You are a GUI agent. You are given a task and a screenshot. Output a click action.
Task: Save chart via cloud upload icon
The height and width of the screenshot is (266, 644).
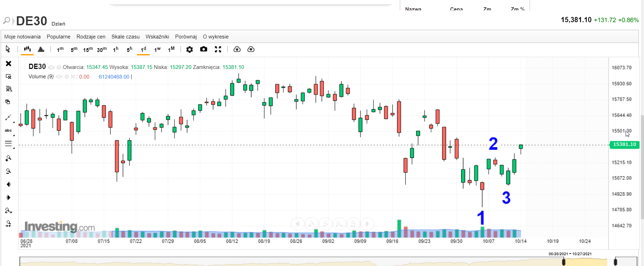tap(251, 49)
